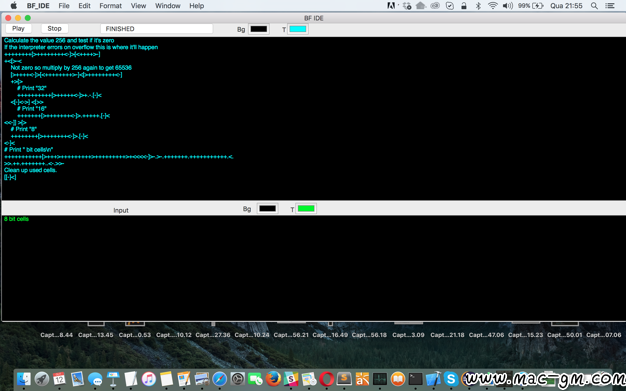The width and height of the screenshot is (626, 391).
Task: Click the comment line '# Print "8"'
Action: pyautogui.click(x=24, y=129)
